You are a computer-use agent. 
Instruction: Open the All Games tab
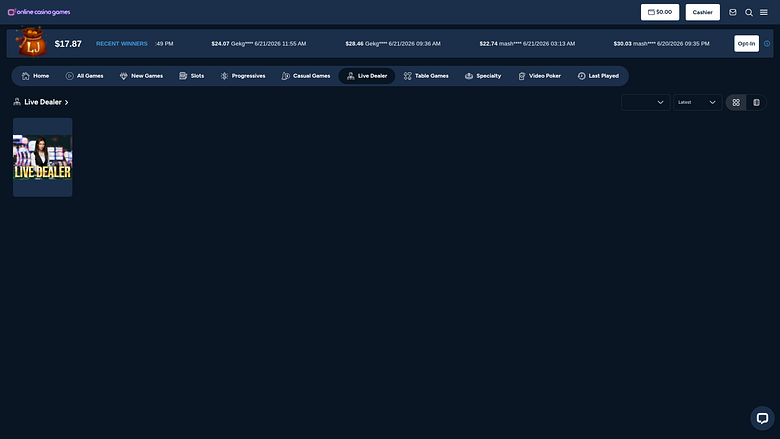click(x=85, y=76)
